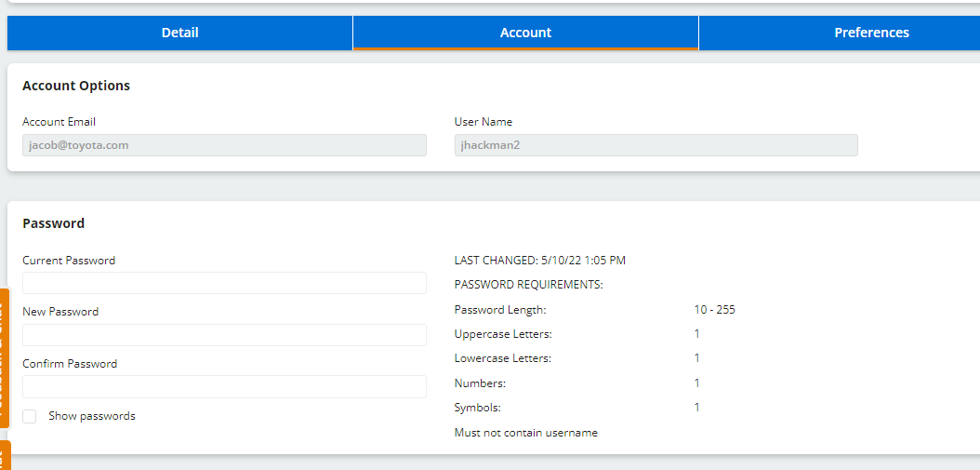Click the Current Password input field
The width and height of the screenshot is (980, 470).
click(x=224, y=283)
